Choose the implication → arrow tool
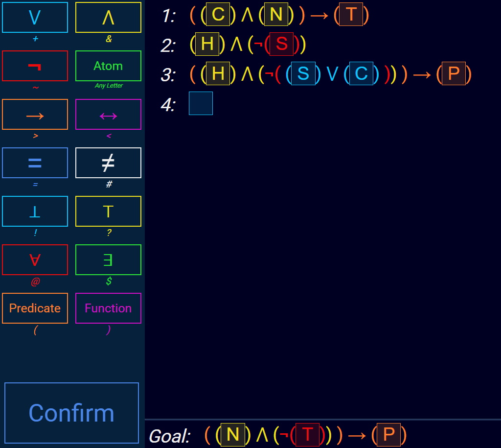The image size is (501, 448). click(x=35, y=114)
